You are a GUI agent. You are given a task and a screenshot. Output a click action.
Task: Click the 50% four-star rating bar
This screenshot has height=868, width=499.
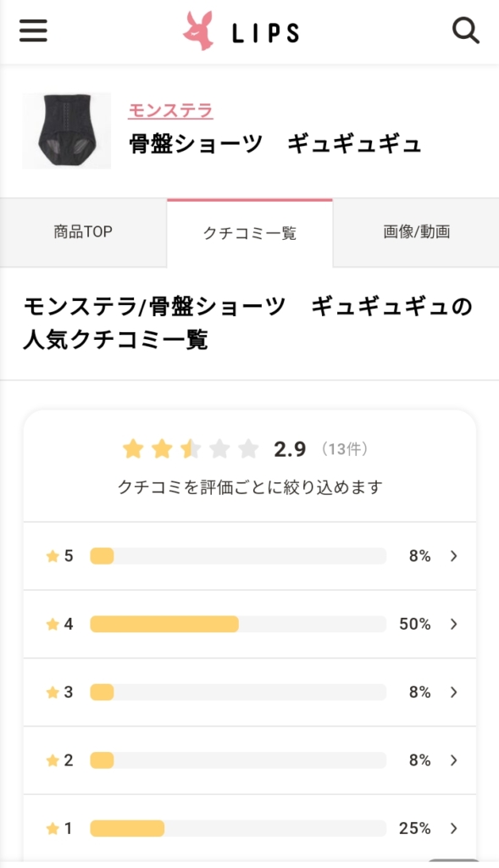(x=238, y=625)
